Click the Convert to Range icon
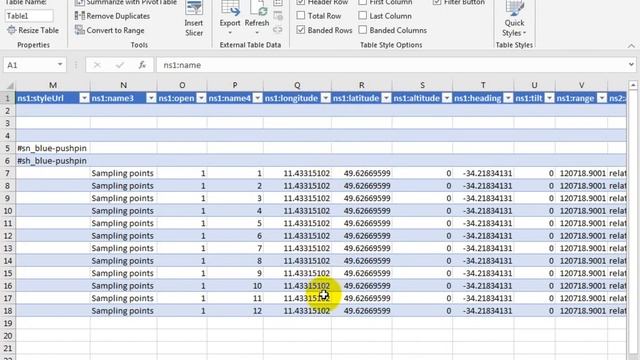The height and width of the screenshot is (360, 640). [x=80, y=30]
